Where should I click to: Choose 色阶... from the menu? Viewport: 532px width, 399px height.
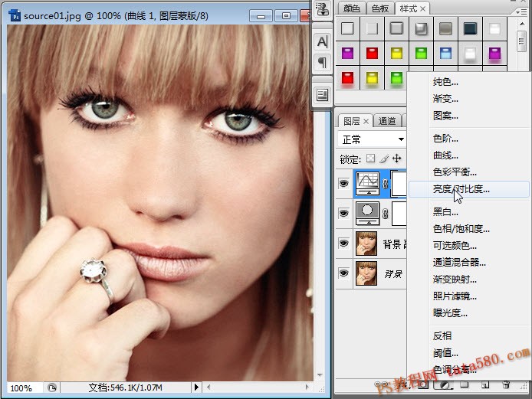(469, 139)
